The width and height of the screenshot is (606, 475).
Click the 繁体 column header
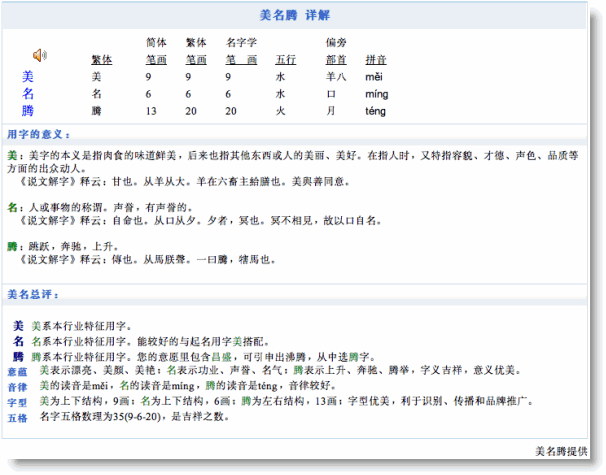coord(101,59)
